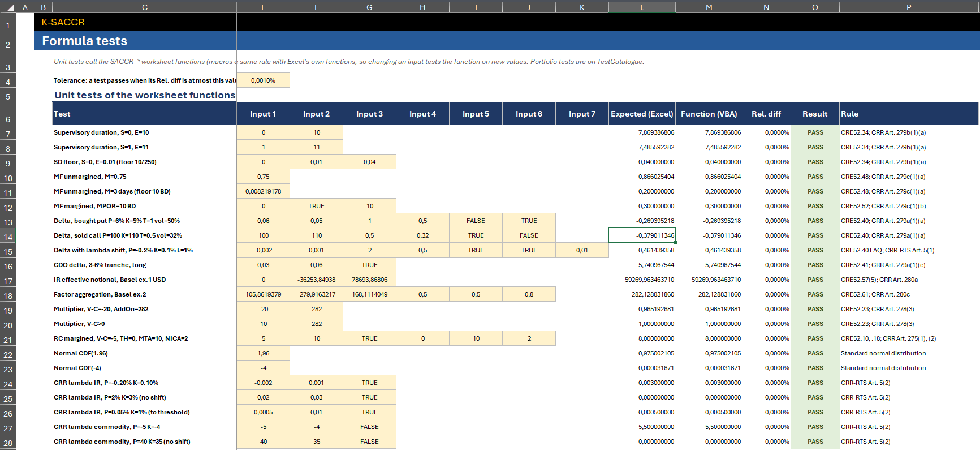Click the Tolerance description label

(x=145, y=80)
